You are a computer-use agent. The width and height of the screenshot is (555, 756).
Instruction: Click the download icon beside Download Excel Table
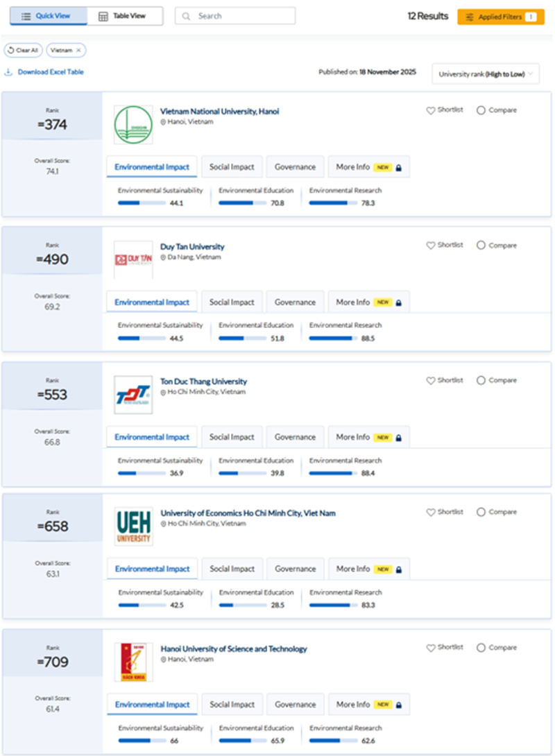click(8, 72)
